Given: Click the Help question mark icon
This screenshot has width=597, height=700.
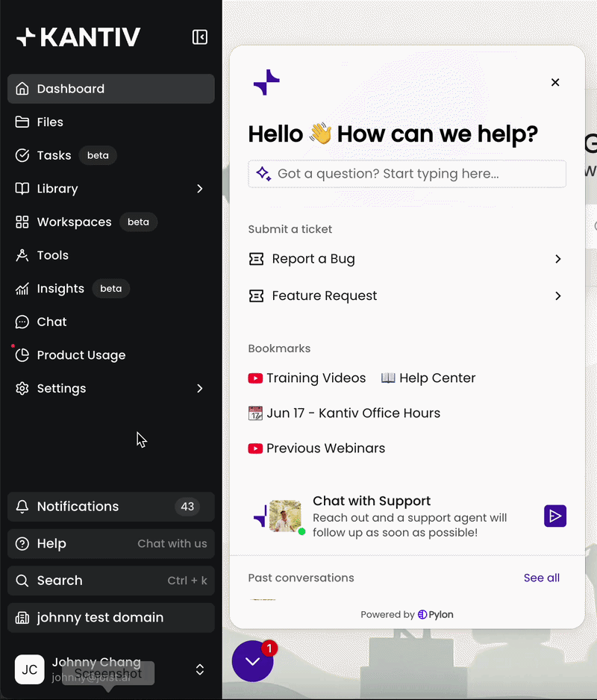Looking at the screenshot, I should pos(22,544).
